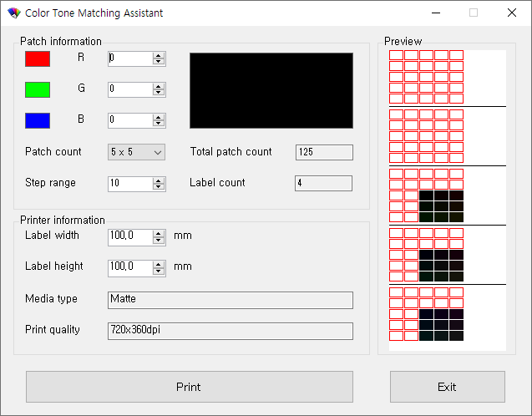Open the Patch count 5 x 5 dropdown
Image resolution: width=532 pixels, height=416 pixels.
coord(136,152)
